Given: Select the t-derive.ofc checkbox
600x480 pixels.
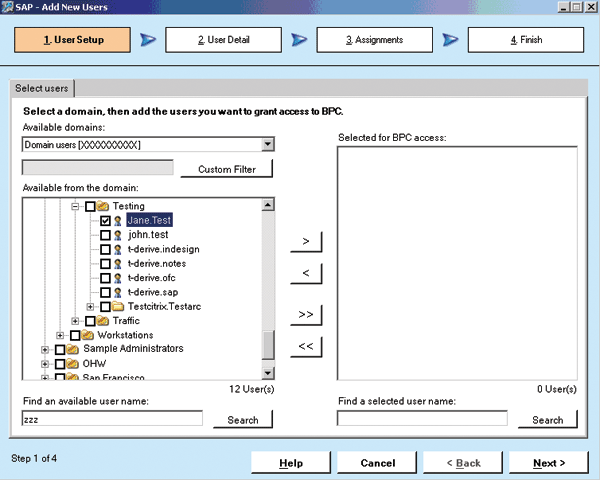Looking at the screenshot, I should [105, 278].
